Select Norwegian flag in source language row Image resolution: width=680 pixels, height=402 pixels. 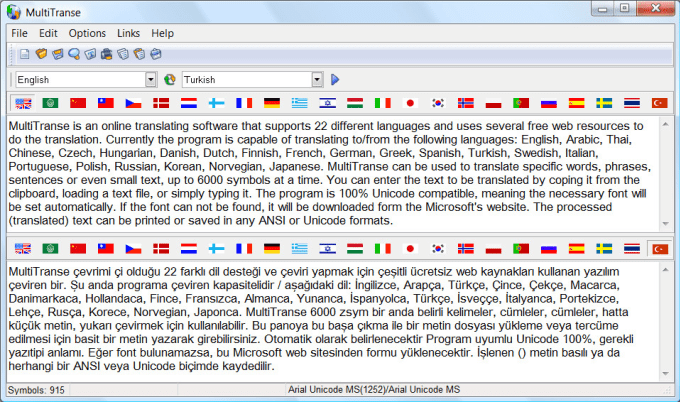[466, 103]
